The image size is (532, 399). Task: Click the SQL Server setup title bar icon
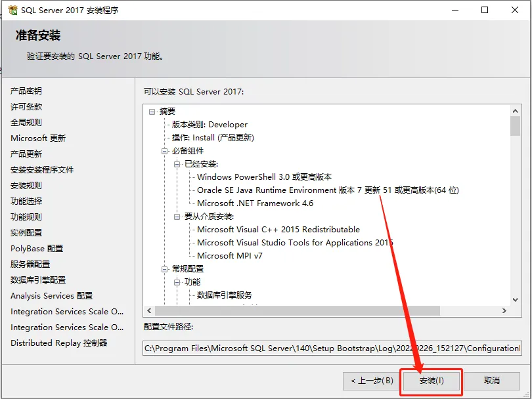12,10
